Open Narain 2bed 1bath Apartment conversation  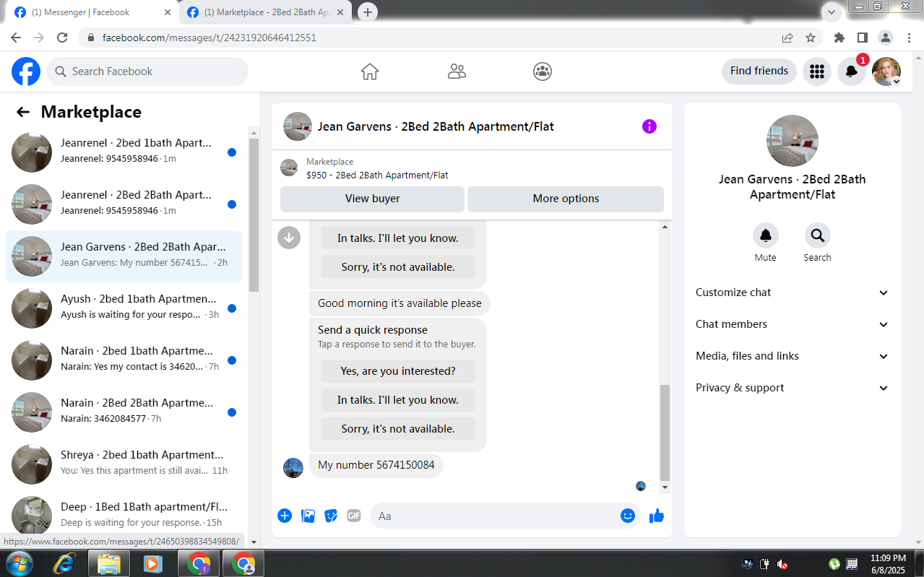pyautogui.click(x=124, y=360)
